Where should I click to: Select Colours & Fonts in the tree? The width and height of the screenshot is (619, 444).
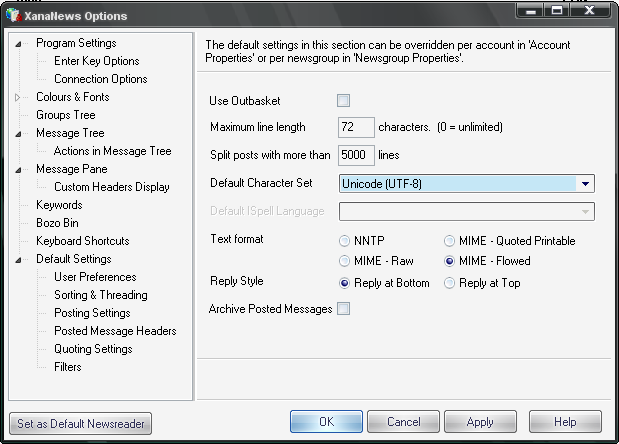[73, 97]
